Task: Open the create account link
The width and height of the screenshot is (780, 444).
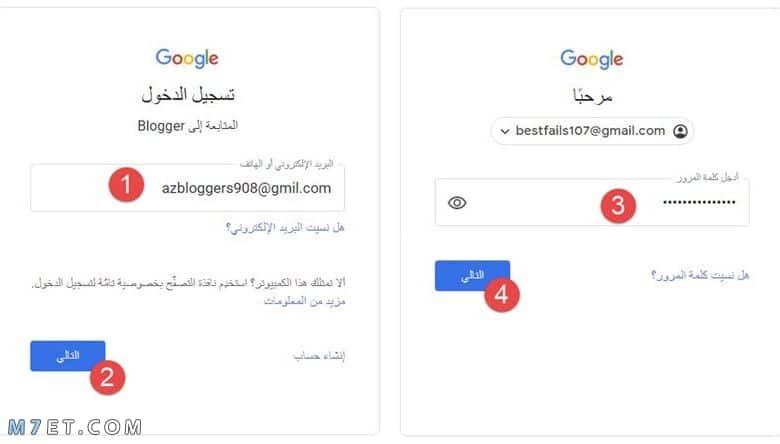Action: [x=319, y=355]
